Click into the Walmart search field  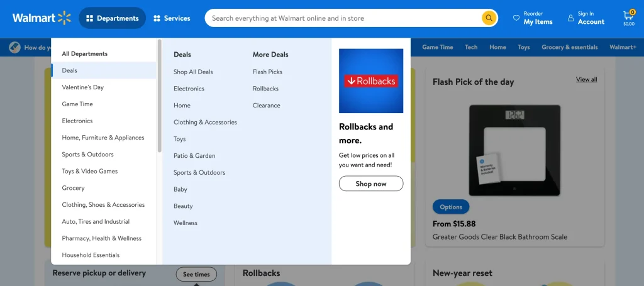click(x=343, y=18)
